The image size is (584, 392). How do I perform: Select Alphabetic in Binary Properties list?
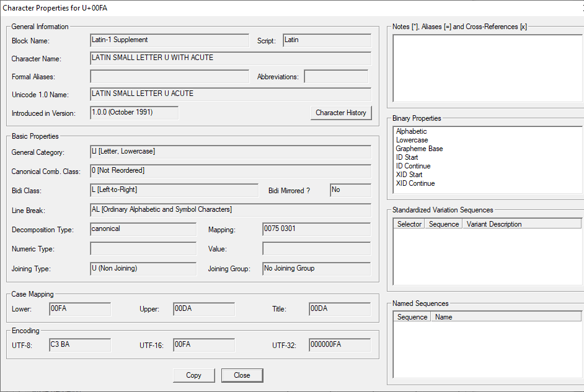click(412, 131)
